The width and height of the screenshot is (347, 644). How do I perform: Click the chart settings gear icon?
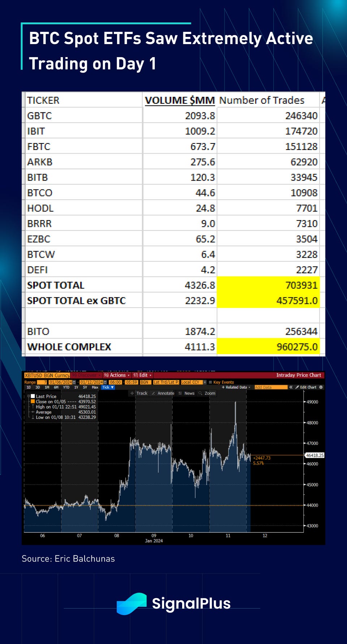click(321, 387)
